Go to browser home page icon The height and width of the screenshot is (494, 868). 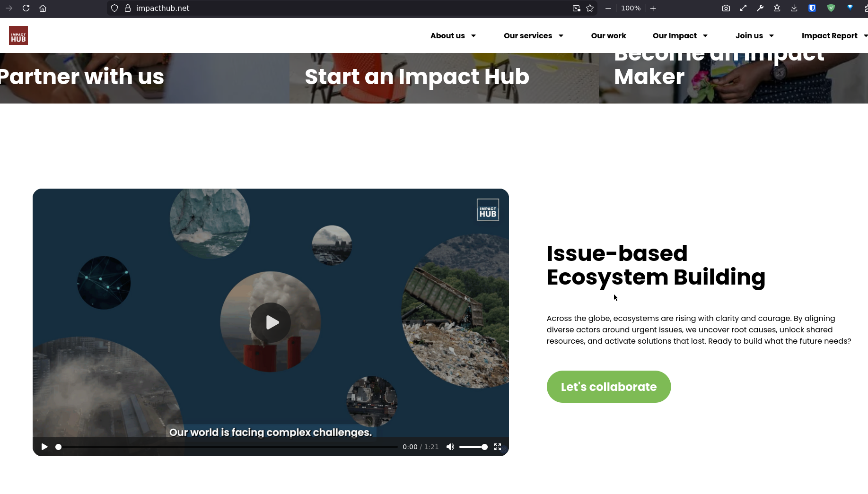point(43,8)
